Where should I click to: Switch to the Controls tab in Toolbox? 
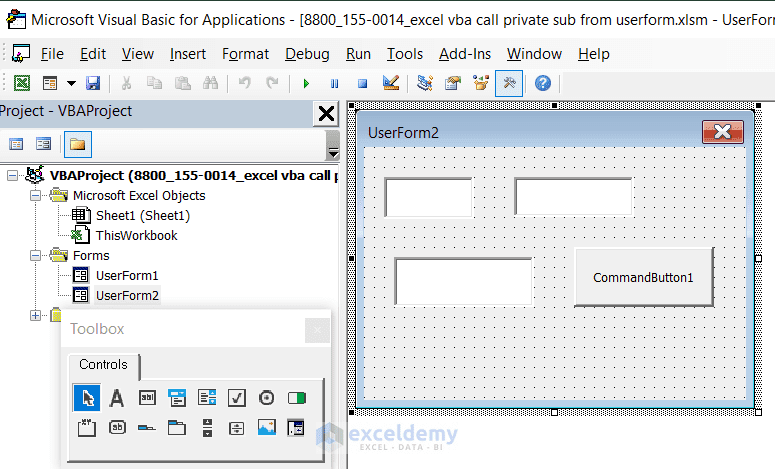click(x=103, y=365)
